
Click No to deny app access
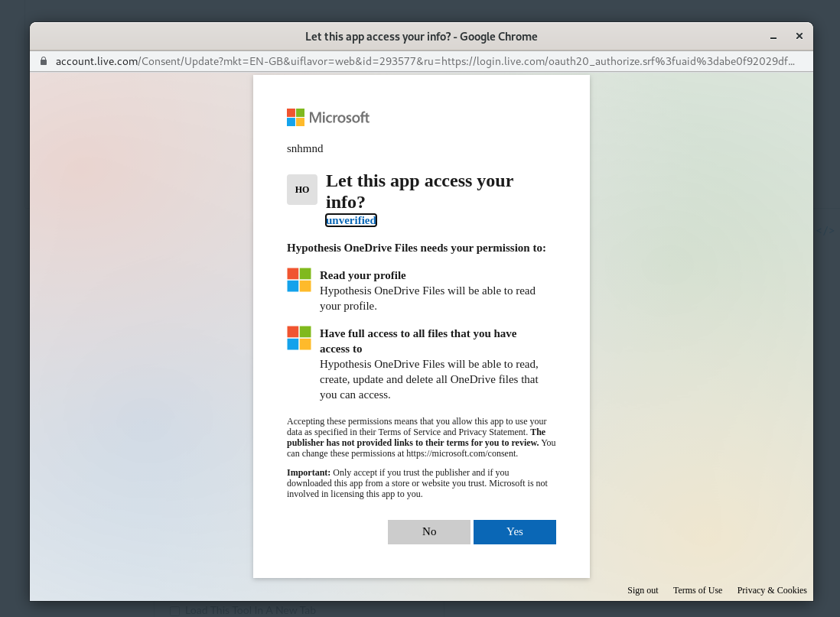428,531
